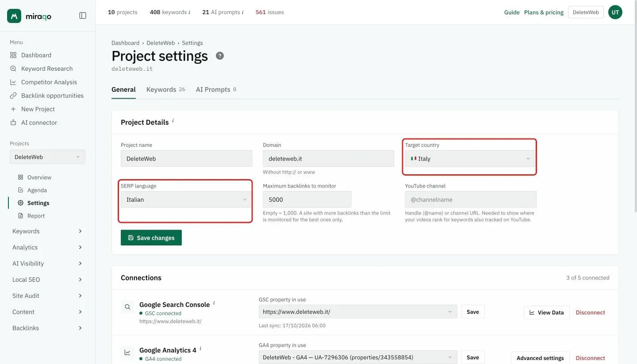Click the New Project plus icon
The width and height of the screenshot is (637, 364).
(x=13, y=109)
